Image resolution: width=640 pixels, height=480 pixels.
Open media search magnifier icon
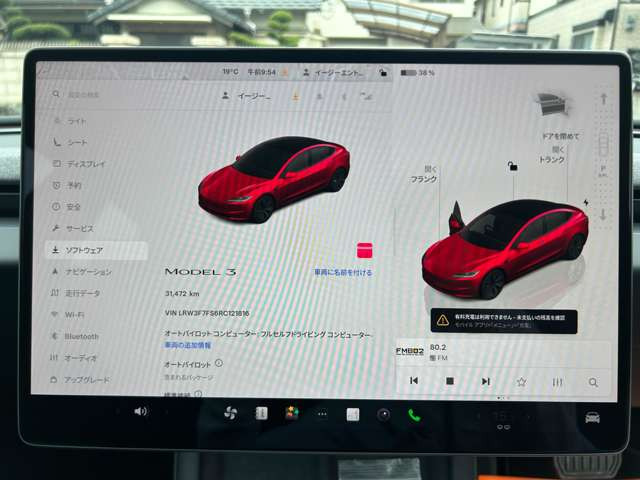coord(593,382)
